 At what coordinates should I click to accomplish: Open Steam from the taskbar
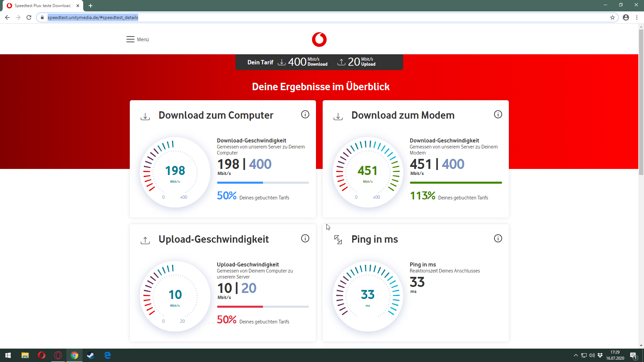coord(91,355)
